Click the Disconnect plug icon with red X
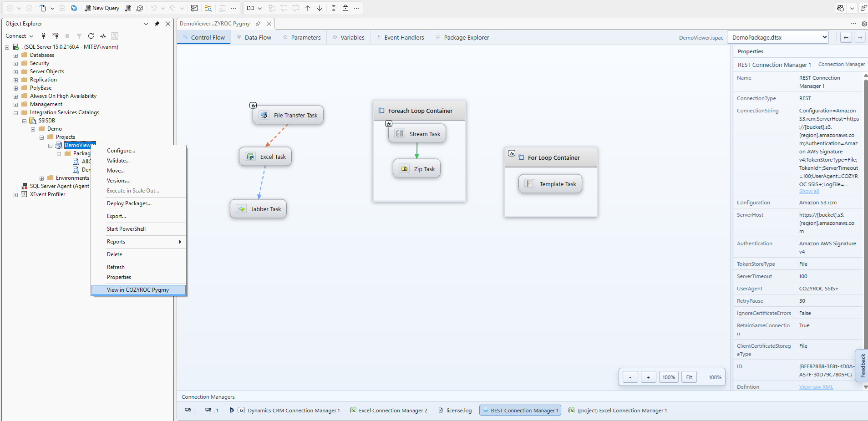Viewport: 868px width, 421px height. tap(56, 36)
